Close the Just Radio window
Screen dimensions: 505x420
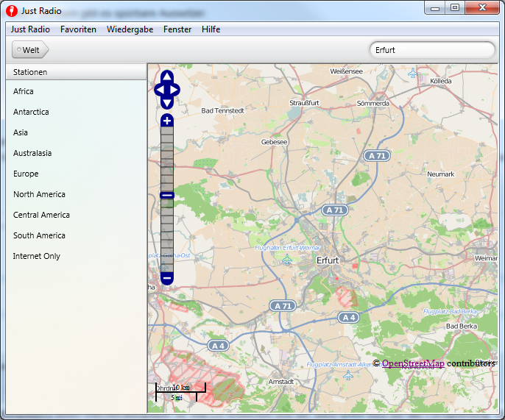tap(481, 8)
